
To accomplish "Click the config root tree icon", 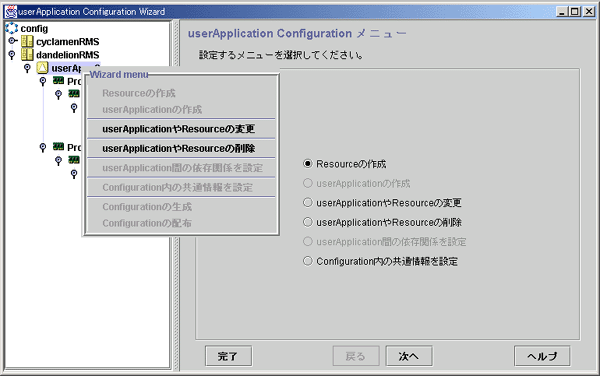I will point(11,28).
